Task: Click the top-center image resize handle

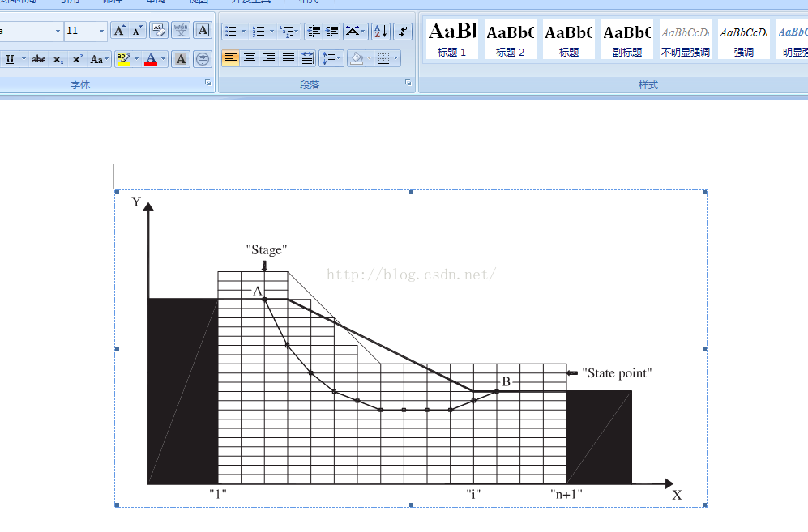Action: tap(411, 192)
